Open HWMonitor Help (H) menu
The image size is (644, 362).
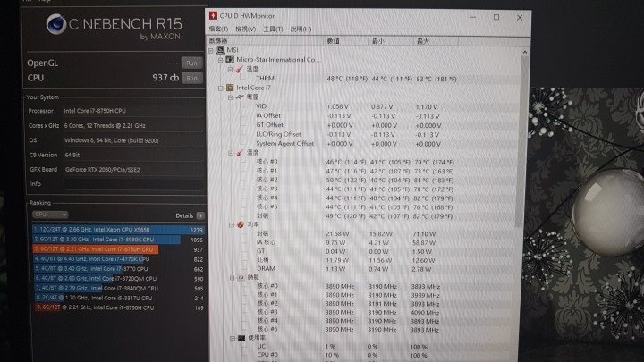(301, 29)
